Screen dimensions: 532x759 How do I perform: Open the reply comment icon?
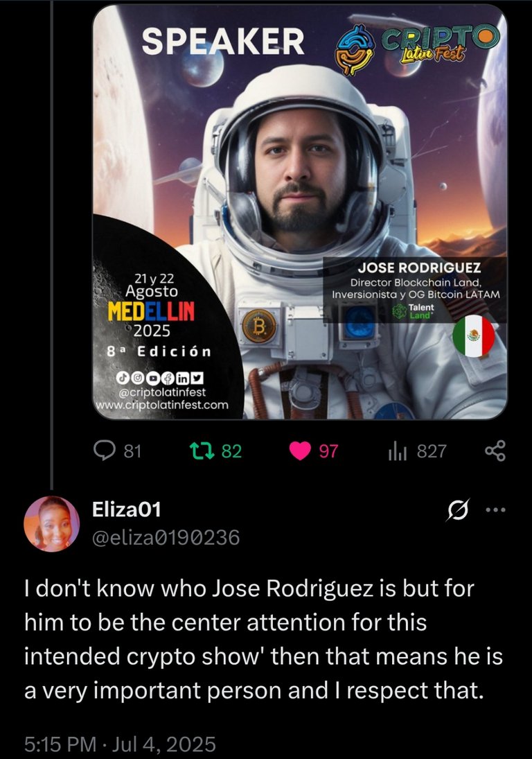tap(104, 451)
